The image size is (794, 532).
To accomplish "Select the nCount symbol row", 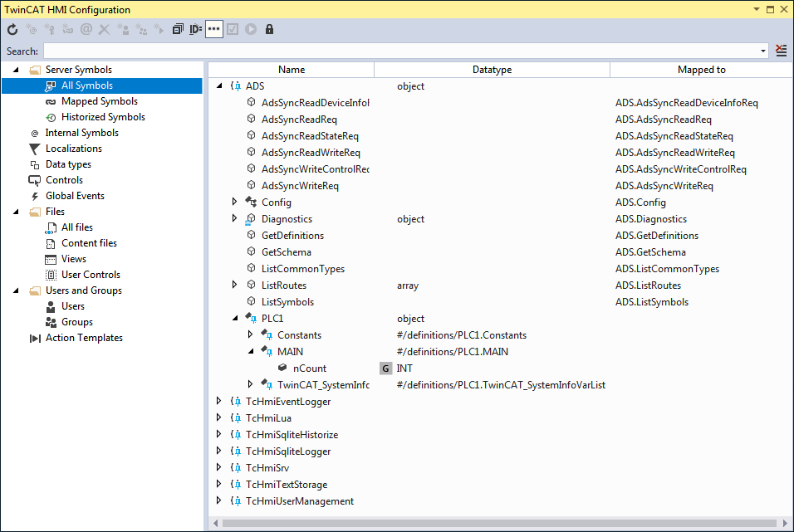I will point(500,368).
